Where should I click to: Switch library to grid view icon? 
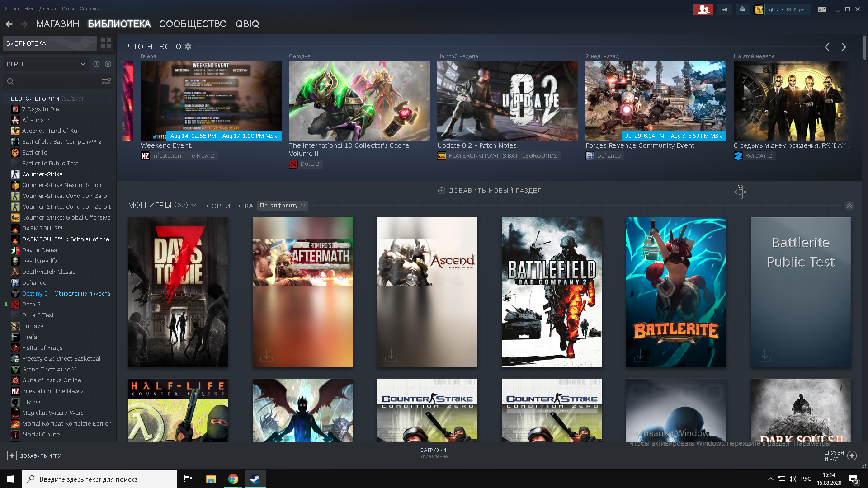106,43
